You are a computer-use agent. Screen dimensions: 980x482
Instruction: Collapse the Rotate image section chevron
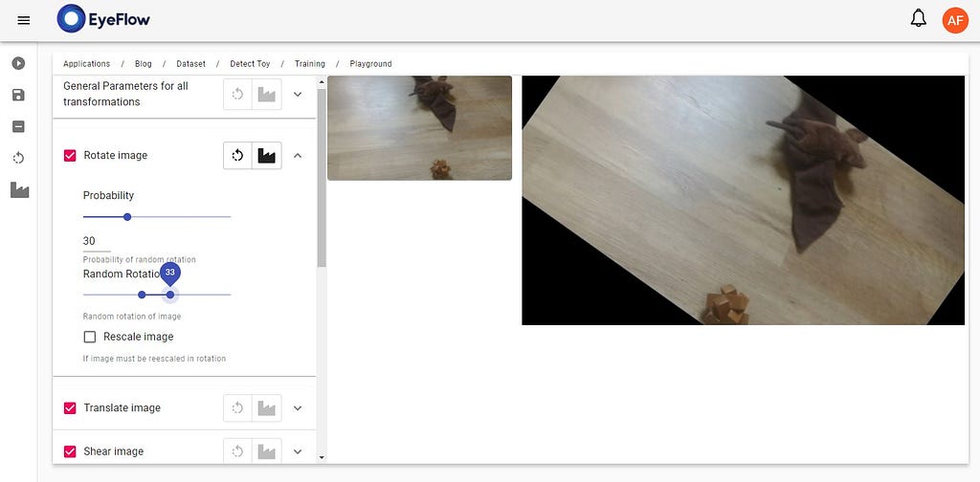pos(299,156)
